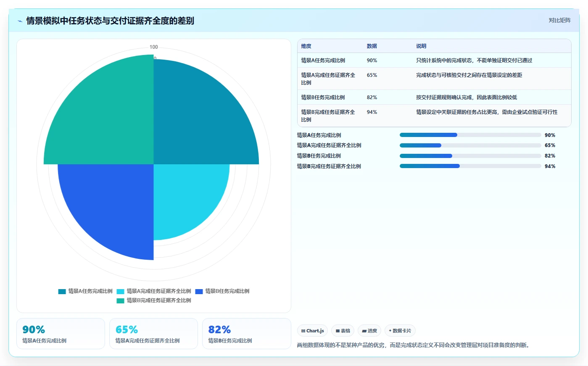Click the 数据 column header
Viewport: 588px width, 366px height.
(x=372, y=46)
